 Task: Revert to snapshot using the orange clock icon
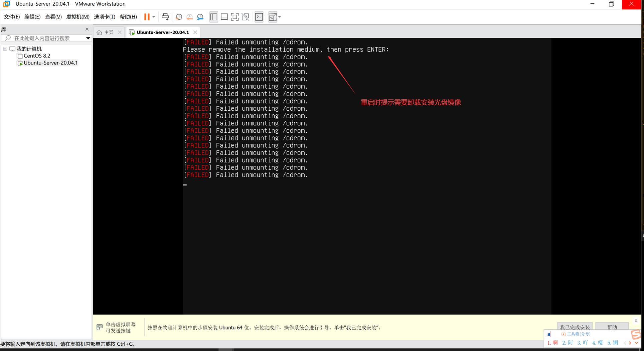[189, 17]
